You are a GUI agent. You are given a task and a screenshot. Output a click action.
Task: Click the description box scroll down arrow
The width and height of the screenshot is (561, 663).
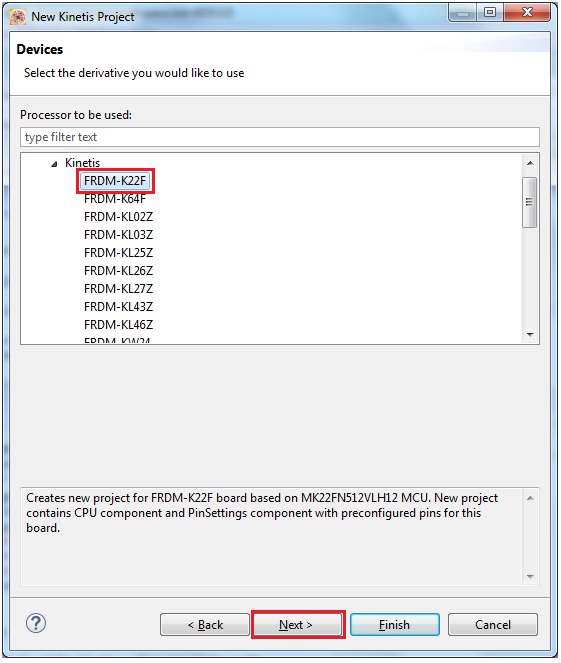click(530, 577)
